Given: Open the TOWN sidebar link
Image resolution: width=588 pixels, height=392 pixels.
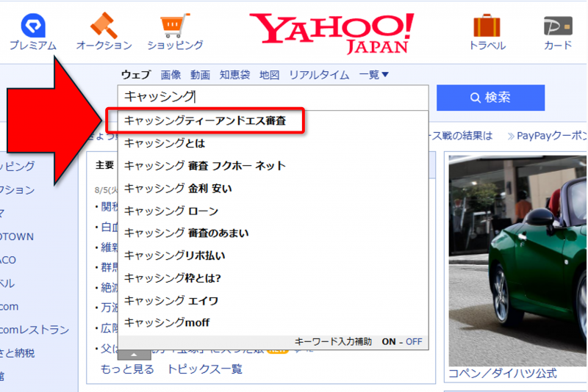Looking at the screenshot, I should [x=17, y=236].
